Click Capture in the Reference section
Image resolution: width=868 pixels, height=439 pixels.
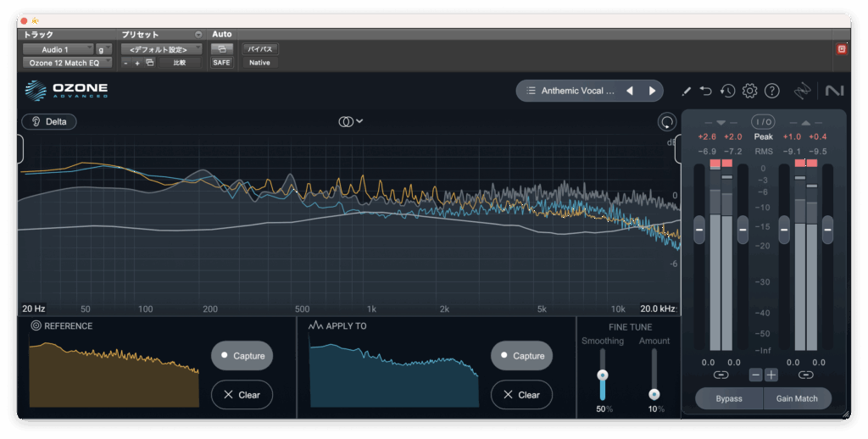tap(242, 356)
